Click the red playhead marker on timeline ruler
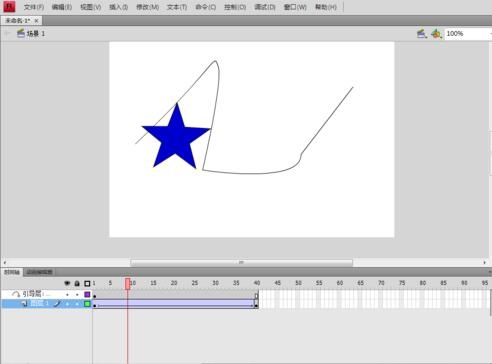The height and width of the screenshot is (364, 492). pyautogui.click(x=128, y=284)
